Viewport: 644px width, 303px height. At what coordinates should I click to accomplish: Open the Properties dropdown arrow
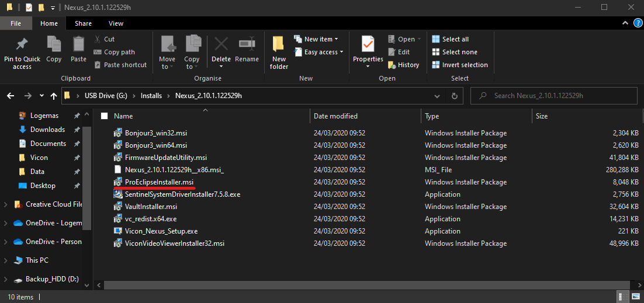[x=368, y=67]
